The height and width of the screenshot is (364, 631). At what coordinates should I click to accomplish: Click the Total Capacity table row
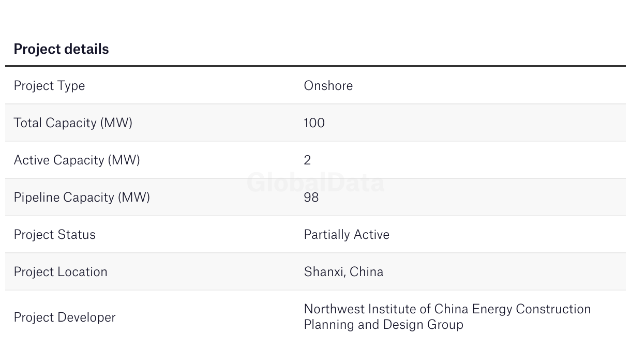click(465, 123)
